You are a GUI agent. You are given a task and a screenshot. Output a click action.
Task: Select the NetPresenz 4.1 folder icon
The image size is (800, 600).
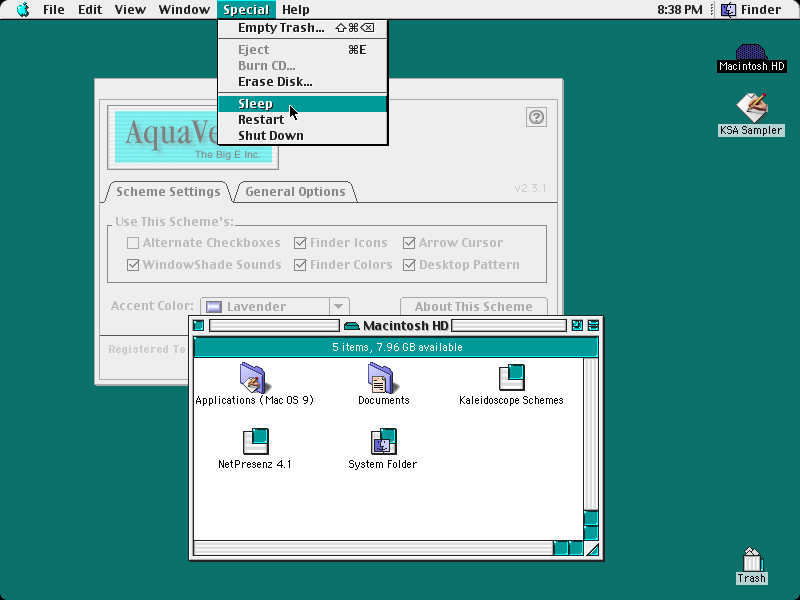[256, 441]
